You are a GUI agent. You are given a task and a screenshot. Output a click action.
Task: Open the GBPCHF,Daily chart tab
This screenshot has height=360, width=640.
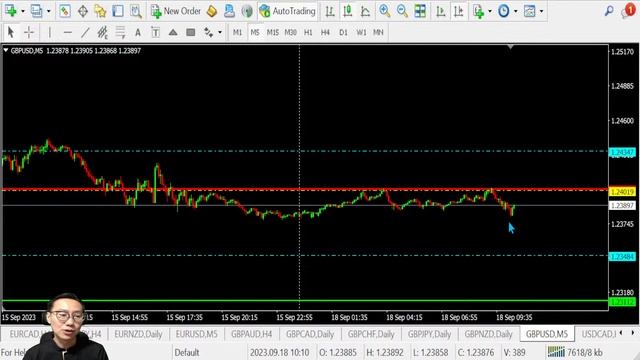click(x=371, y=334)
